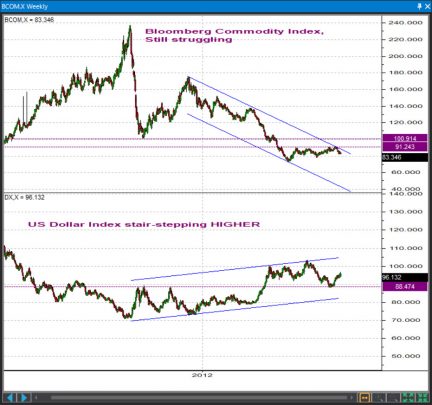Image resolution: width=432 pixels, height=405 pixels.
Task: Pin the BCOM.X Weekly chart window
Action: click(x=419, y=6)
